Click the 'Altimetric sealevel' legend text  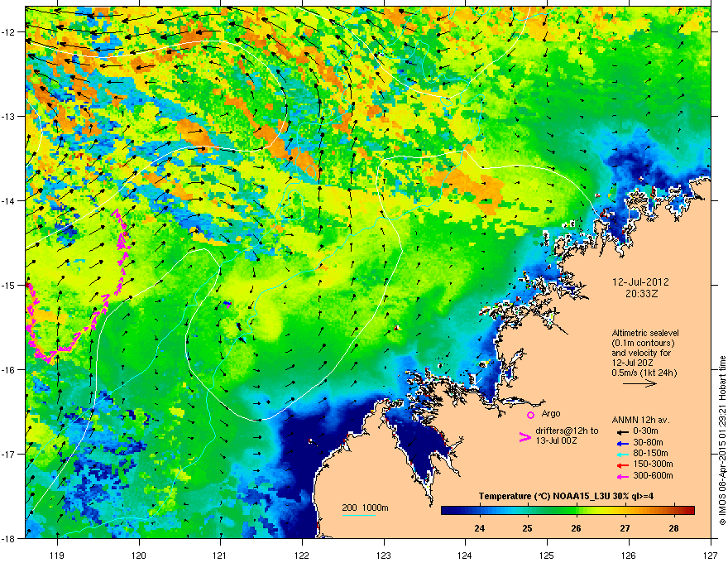click(x=645, y=333)
